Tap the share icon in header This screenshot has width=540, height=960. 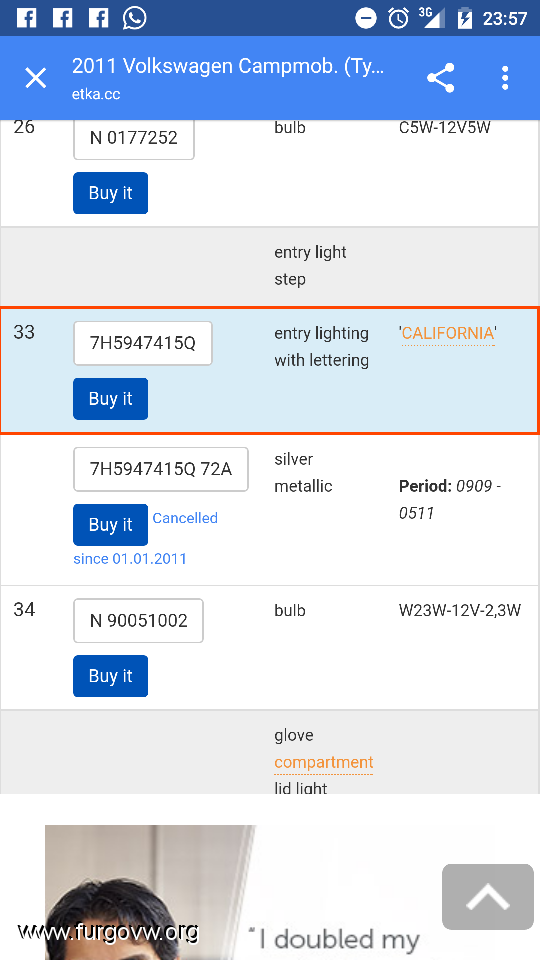click(441, 78)
